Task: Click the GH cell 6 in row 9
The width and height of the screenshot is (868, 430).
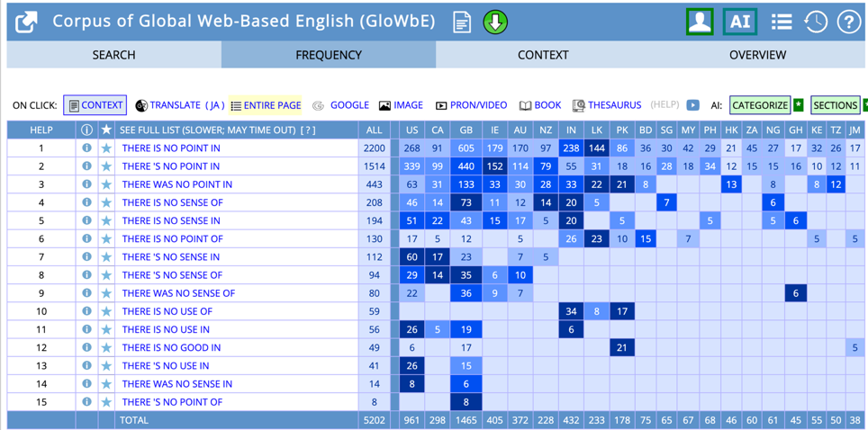Action: (x=795, y=293)
